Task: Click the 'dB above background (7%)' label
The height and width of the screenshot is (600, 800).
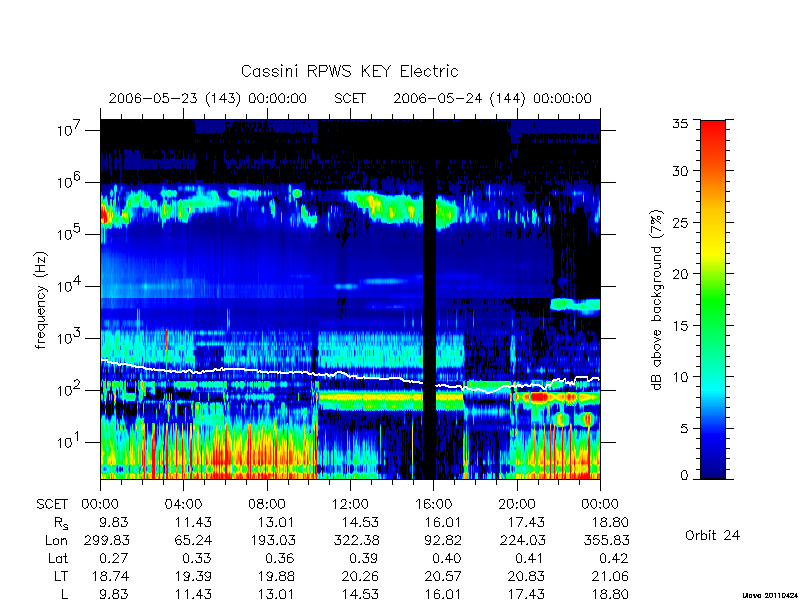Action: coord(658,300)
